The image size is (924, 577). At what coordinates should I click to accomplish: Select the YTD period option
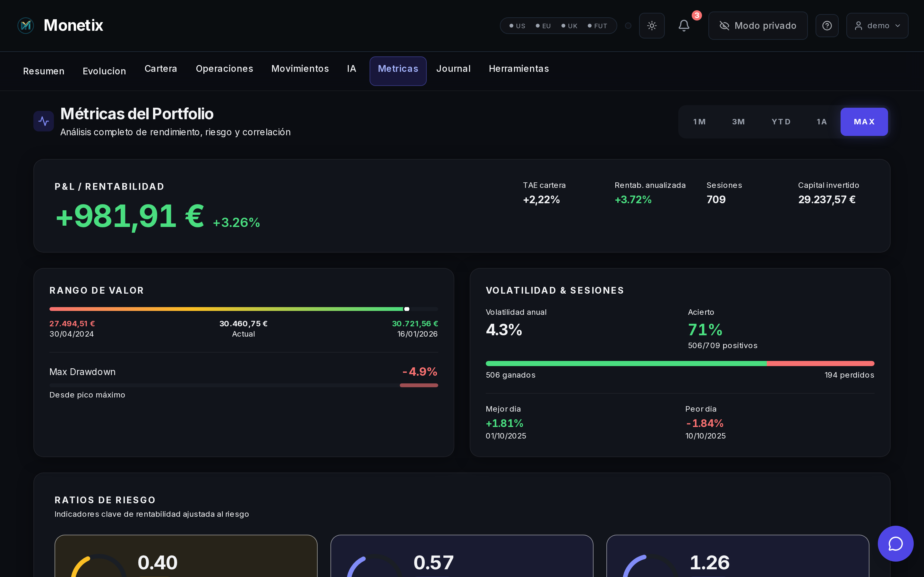pyautogui.click(x=781, y=122)
